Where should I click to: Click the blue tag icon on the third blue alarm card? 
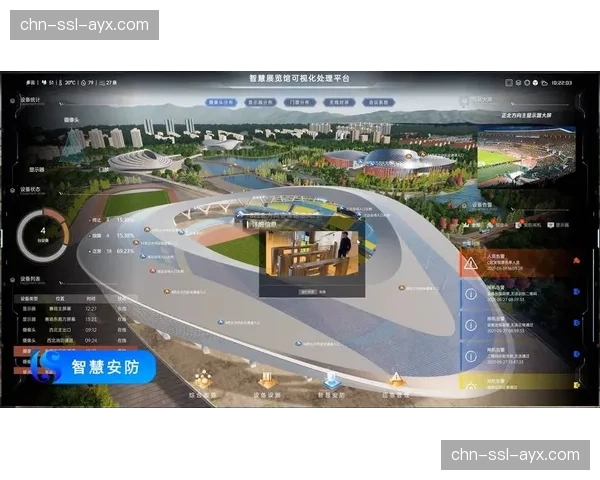tap(577, 354)
